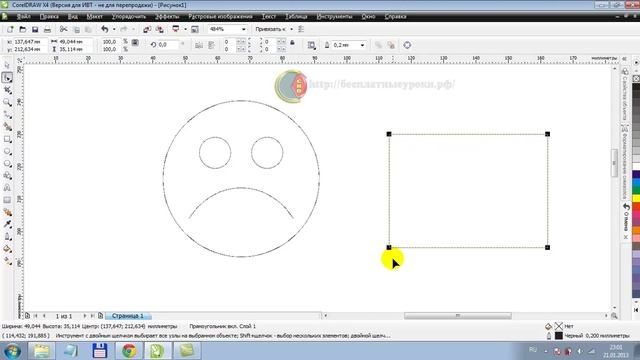
Task: Click the Print icon in toolbar
Action: pyautogui.click(x=47, y=29)
